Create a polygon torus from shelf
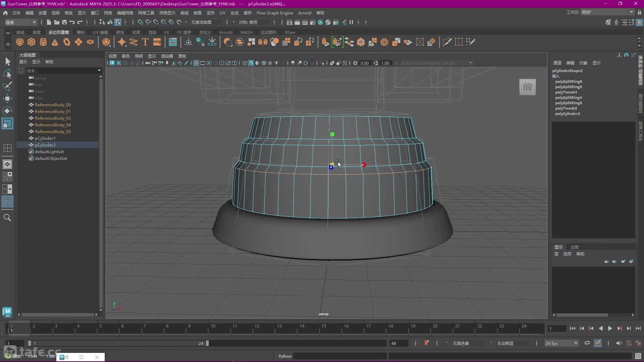 (x=67, y=42)
